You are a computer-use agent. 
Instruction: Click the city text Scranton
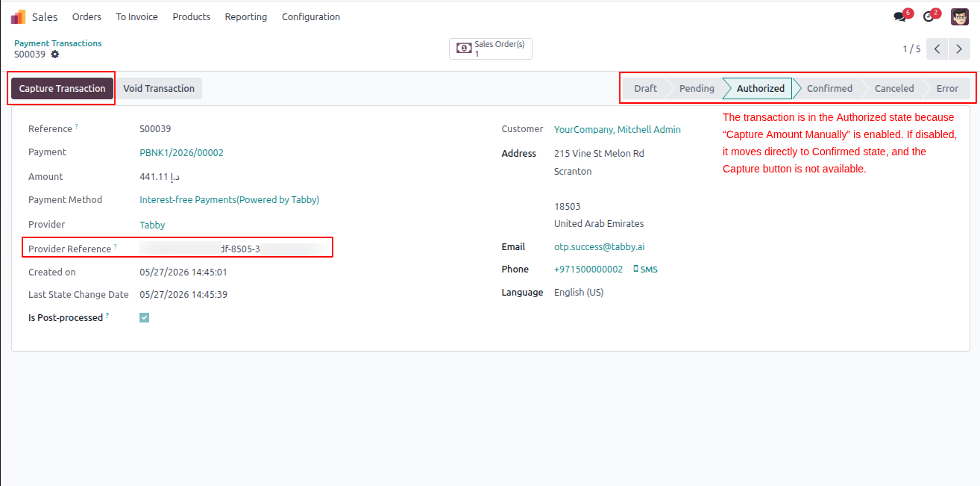pos(573,172)
